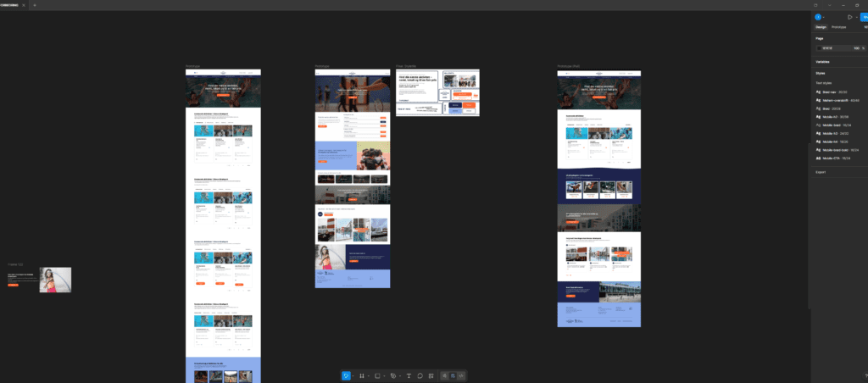Open the avatar dropdown chevron
Viewport: 868px width, 383px height.
(x=824, y=17)
